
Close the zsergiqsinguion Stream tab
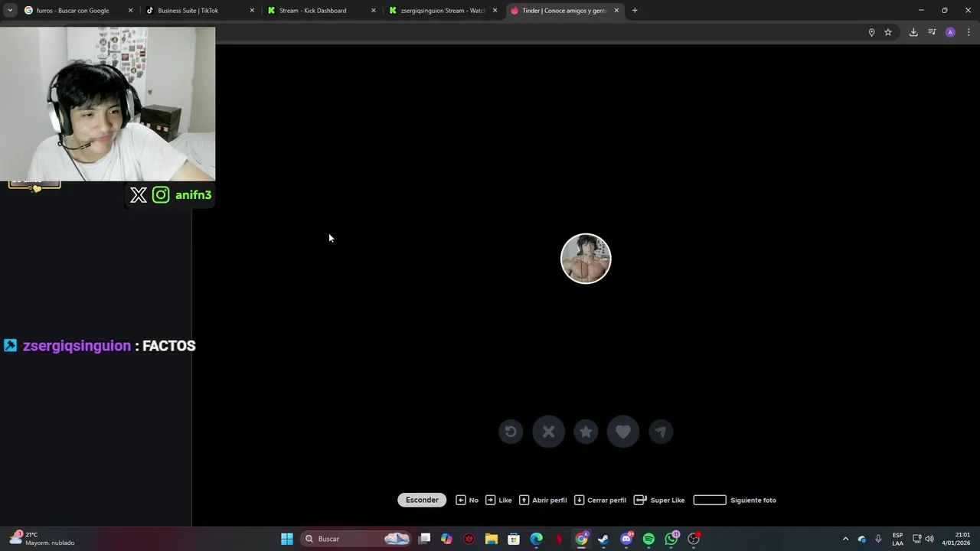[495, 11]
